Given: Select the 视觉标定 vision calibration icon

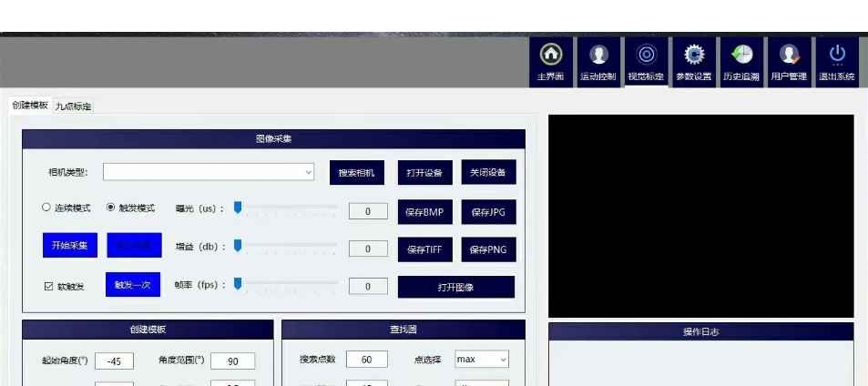Looking at the screenshot, I should (646, 61).
